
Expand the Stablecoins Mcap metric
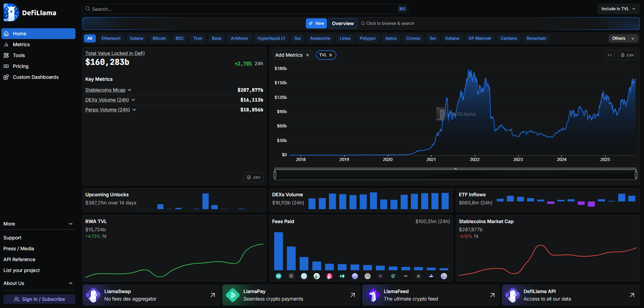129,90
